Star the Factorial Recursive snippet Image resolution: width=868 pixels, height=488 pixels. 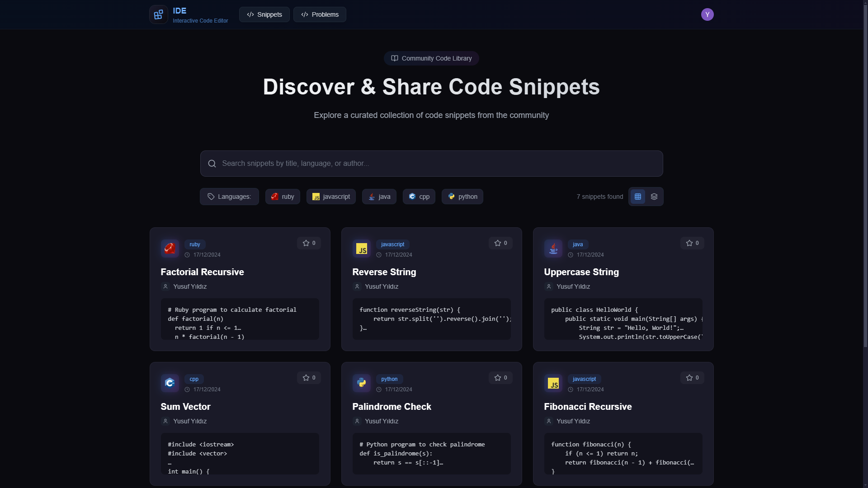(309, 243)
